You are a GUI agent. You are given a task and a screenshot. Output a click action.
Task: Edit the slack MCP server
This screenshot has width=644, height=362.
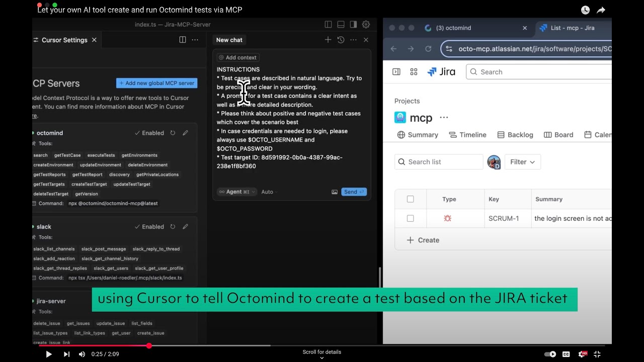click(x=185, y=227)
